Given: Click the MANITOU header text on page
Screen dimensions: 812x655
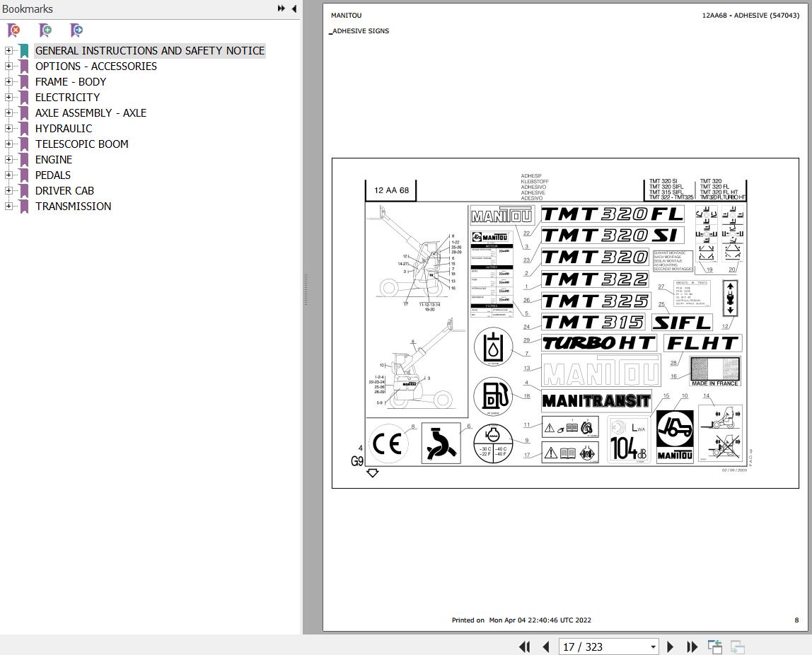Looking at the screenshot, I should (347, 16).
